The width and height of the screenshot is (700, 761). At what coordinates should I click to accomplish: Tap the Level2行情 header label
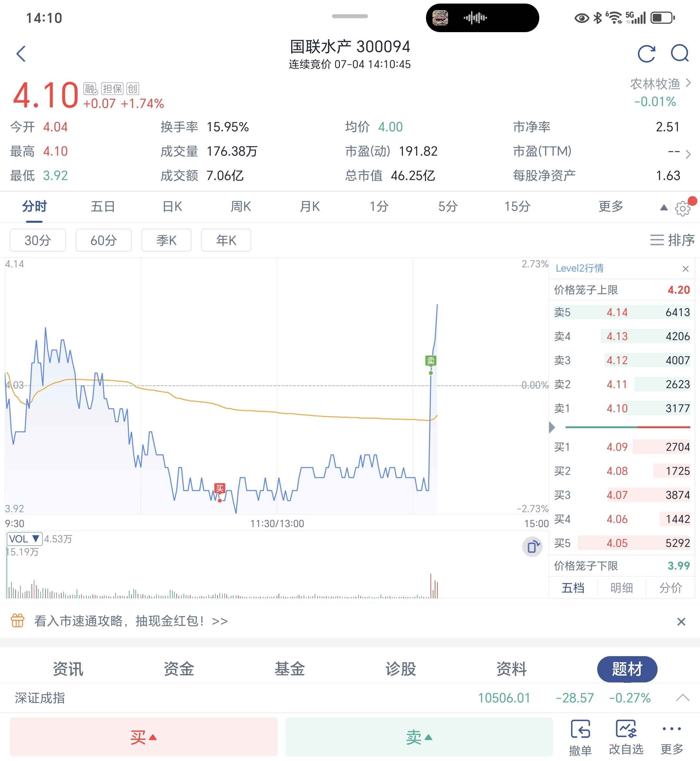[580, 268]
